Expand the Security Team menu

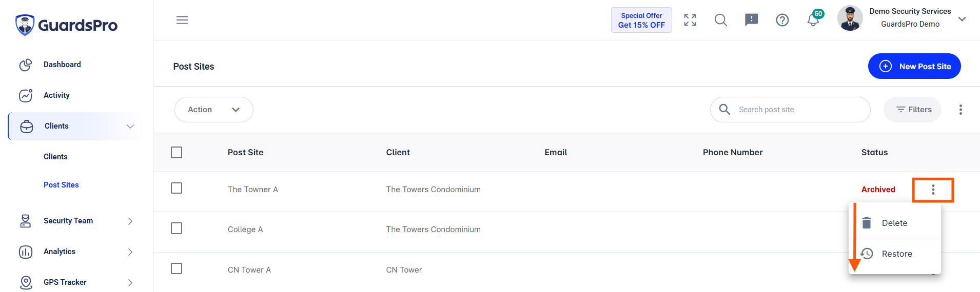75,221
